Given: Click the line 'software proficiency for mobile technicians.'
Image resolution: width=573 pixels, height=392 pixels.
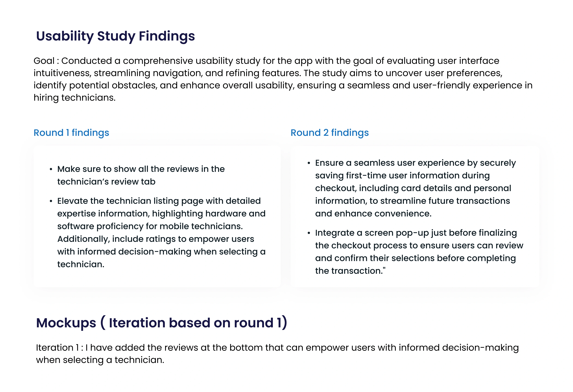Looking at the screenshot, I should pyautogui.click(x=150, y=226).
